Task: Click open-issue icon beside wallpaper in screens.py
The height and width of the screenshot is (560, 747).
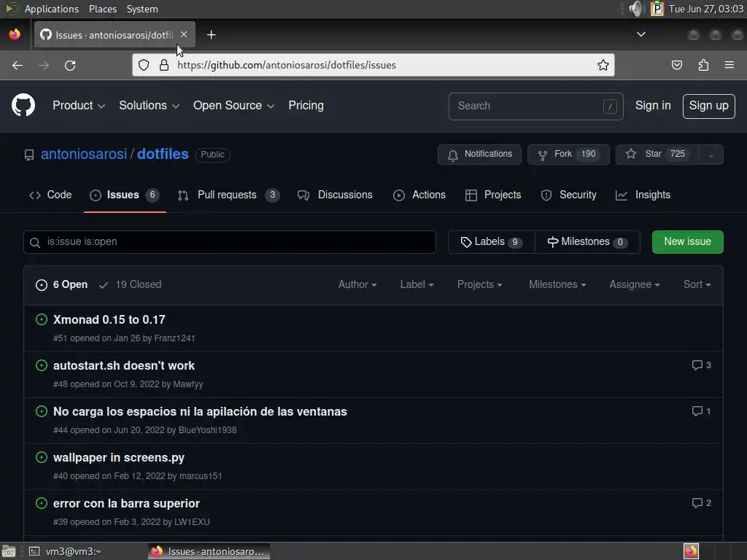Action: point(42,457)
